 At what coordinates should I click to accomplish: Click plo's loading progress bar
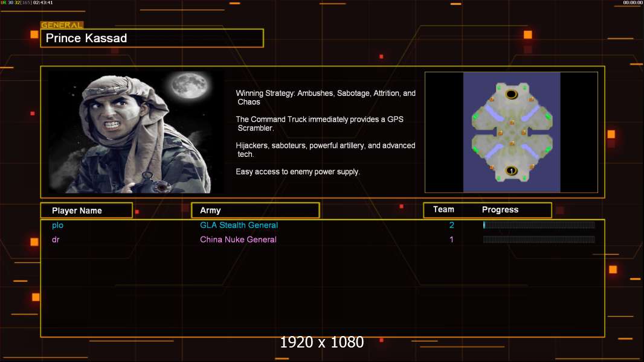pos(539,224)
